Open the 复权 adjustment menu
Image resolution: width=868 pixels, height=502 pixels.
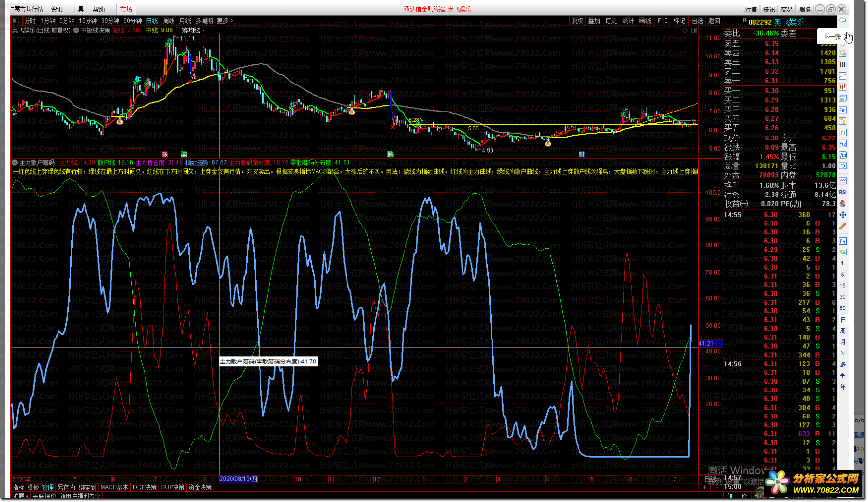pyautogui.click(x=578, y=21)
